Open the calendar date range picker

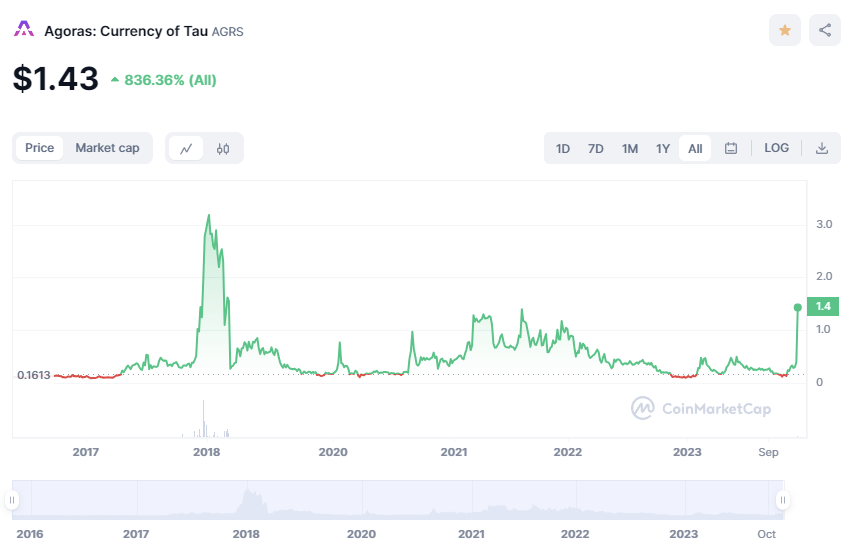click(x=731, y=148)
